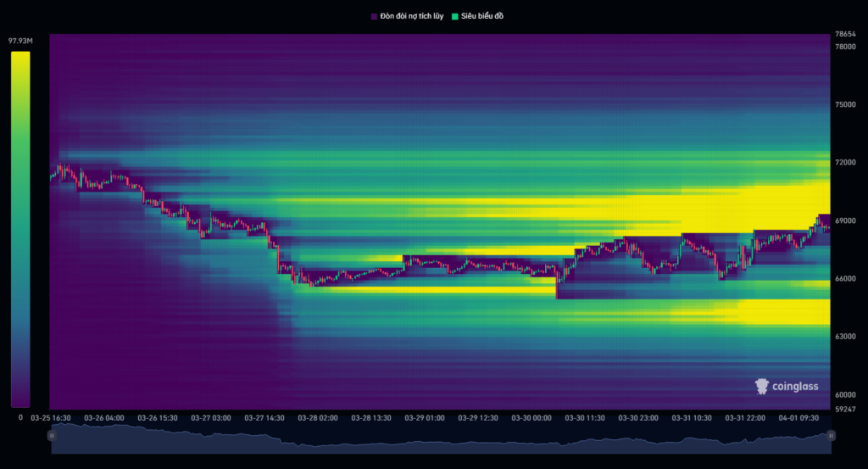The height and width of the screenshot is (469, 868).
Task: Toggle the green 'Siêu biểu đồ' legend swatch
Action: (x=455, y=16)
